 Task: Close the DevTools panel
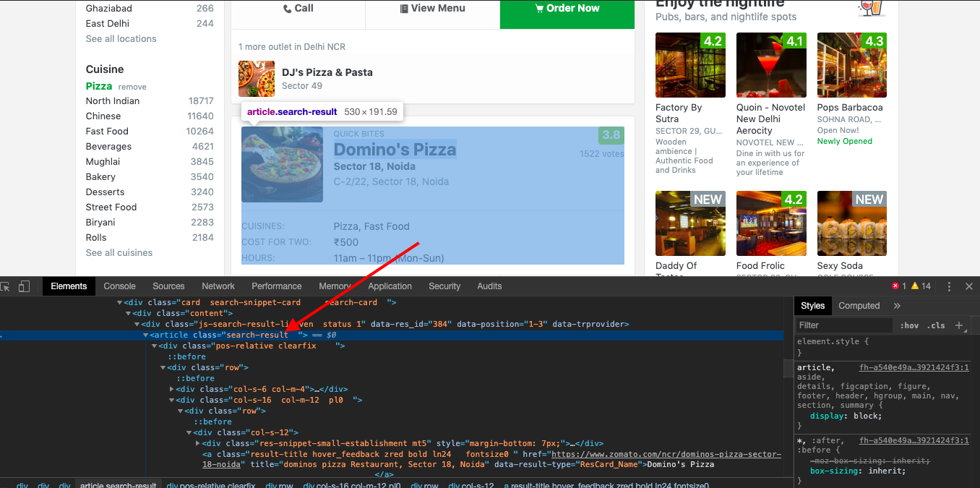click(x=968, y=286)
